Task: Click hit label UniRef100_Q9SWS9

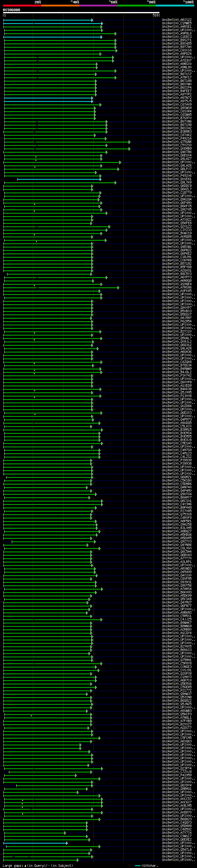Action: [x=177, y=108]
